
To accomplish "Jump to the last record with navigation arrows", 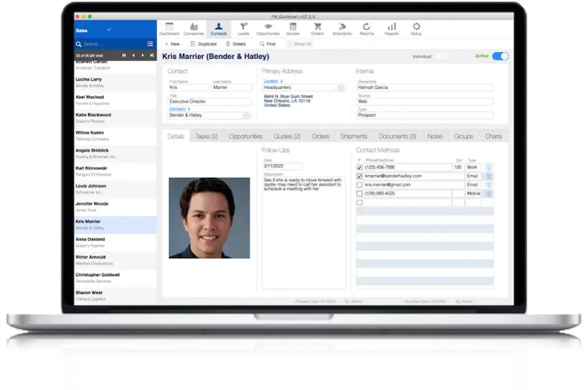I will [x=152, y=55].
